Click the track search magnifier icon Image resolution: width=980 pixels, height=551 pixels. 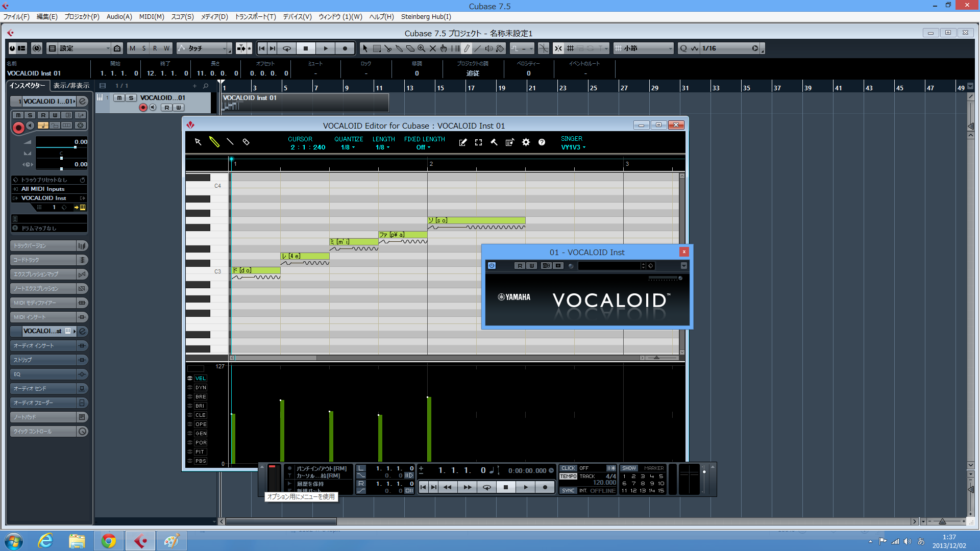(206, 86)
